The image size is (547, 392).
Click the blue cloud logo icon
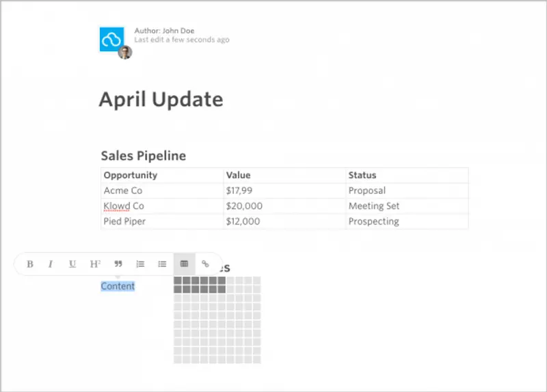111,38
